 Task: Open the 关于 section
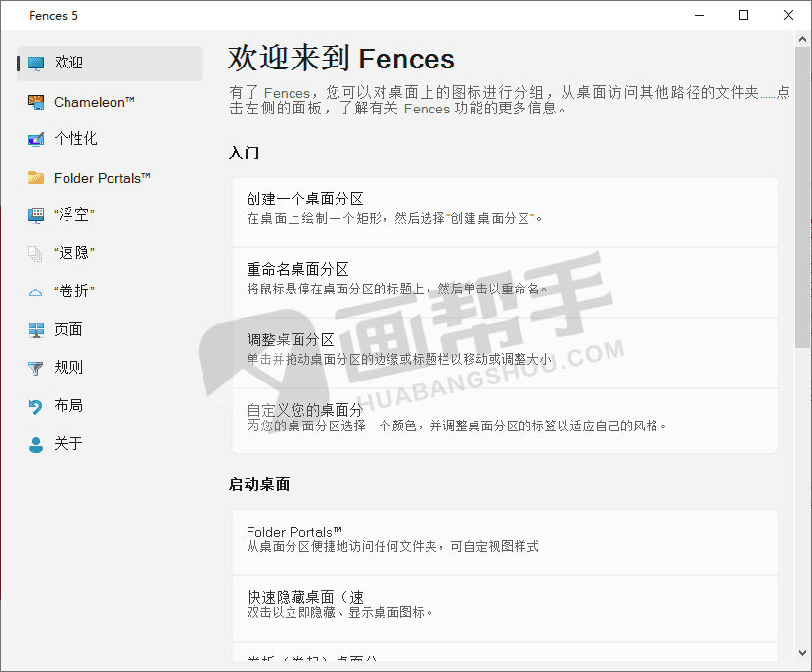click(x=68, y=444)
